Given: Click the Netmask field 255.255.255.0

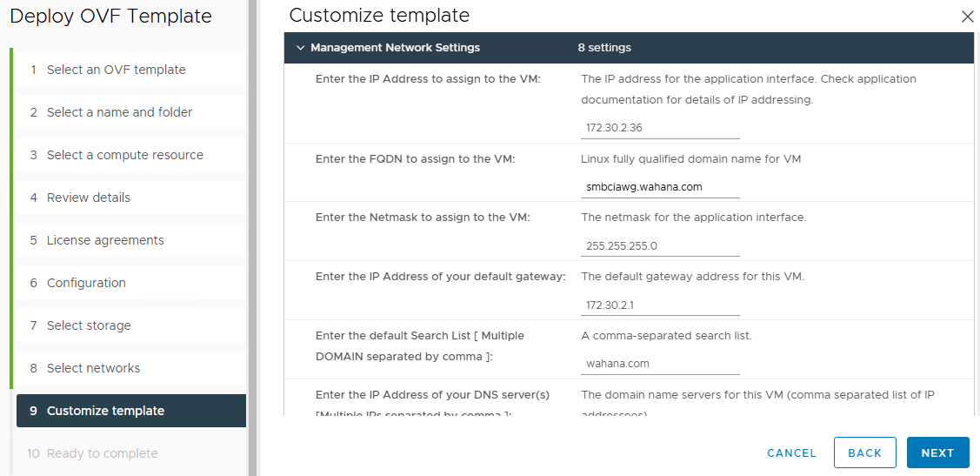Looking at the screenshot, I should click(x=660, y=246).
